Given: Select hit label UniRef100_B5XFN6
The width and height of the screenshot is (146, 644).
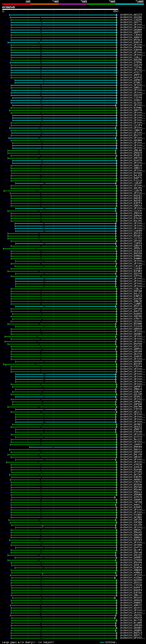Looking at the screenshot, I should (131, 47).
